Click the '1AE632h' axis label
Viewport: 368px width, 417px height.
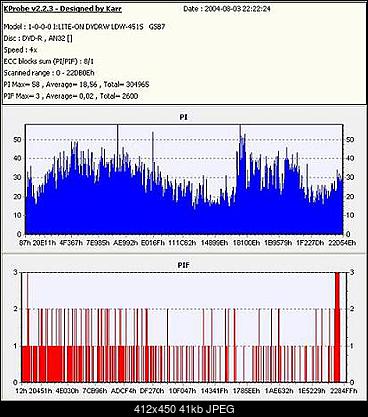tap(279, 391)
